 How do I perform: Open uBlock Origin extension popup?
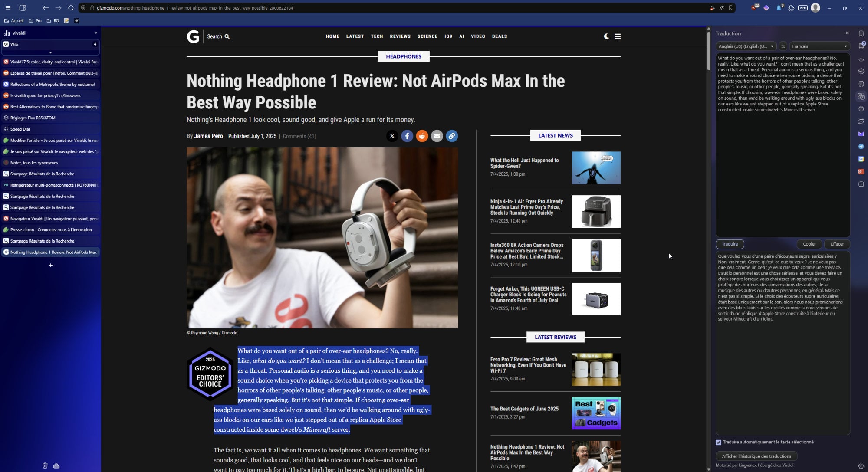(x=755, y=7)
